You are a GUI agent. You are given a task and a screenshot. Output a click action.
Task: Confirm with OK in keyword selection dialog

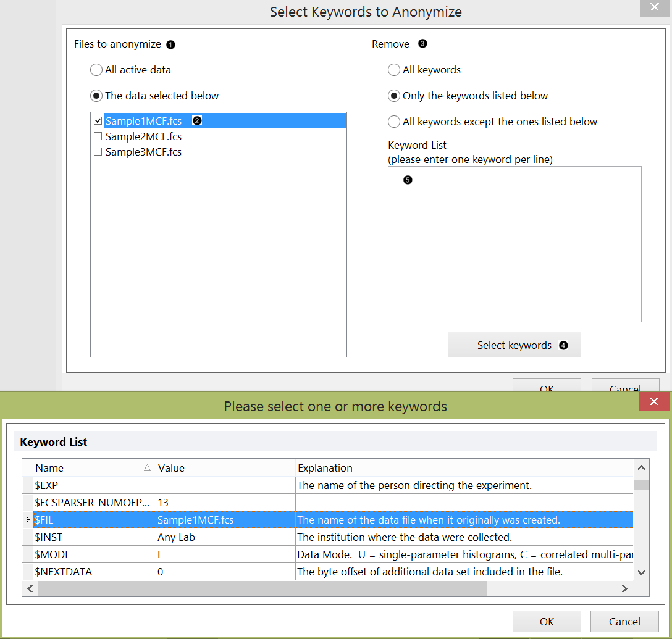click(x=547, y=622)
